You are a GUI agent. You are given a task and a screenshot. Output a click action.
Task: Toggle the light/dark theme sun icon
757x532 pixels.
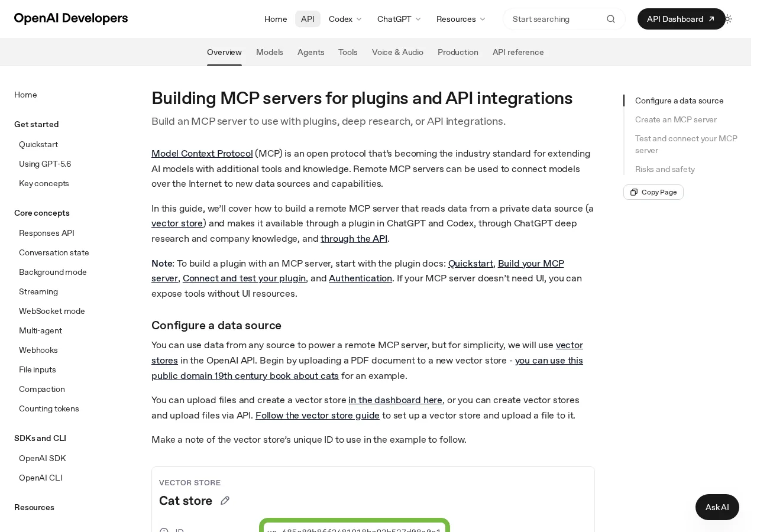click(x=728, y=19)
